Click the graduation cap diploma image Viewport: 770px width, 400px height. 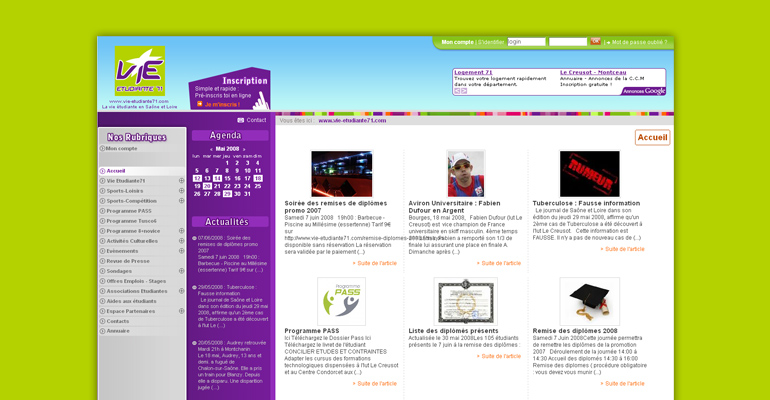pos(589,301)
